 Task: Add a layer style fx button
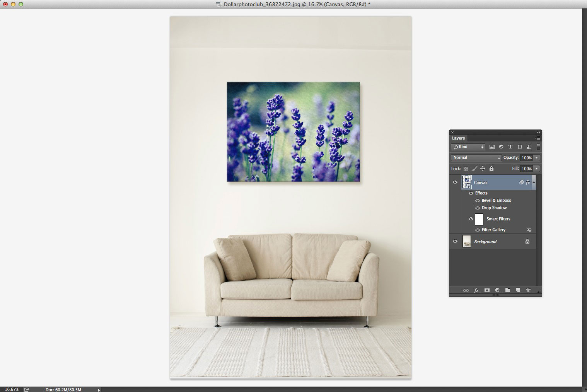477,290
